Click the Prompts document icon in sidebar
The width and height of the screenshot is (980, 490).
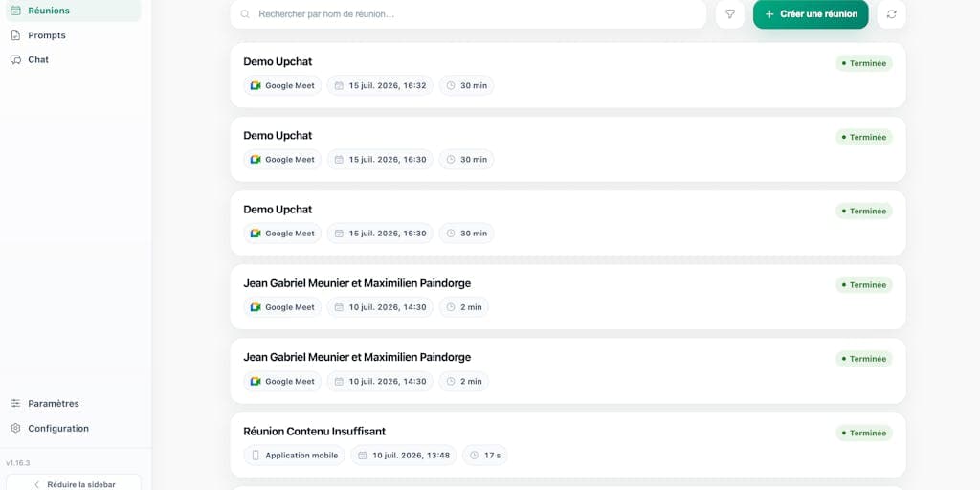(x=15, y=35)
